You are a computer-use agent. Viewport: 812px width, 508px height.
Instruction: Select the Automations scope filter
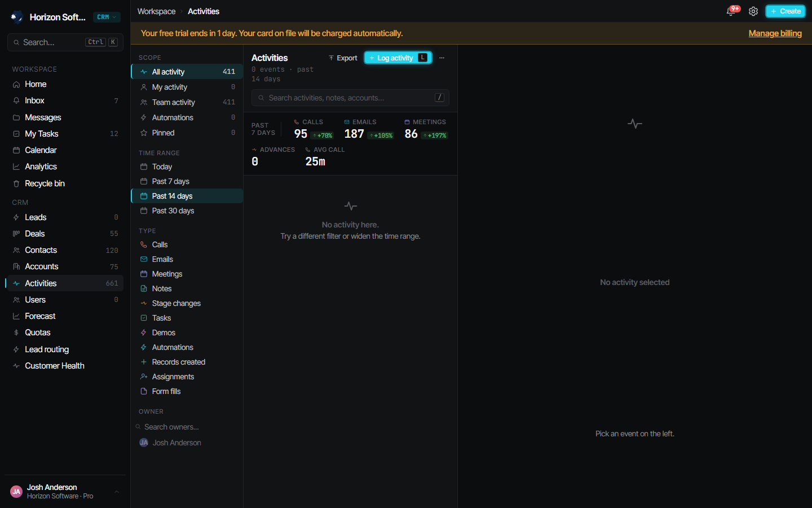(x=187, y=117)
